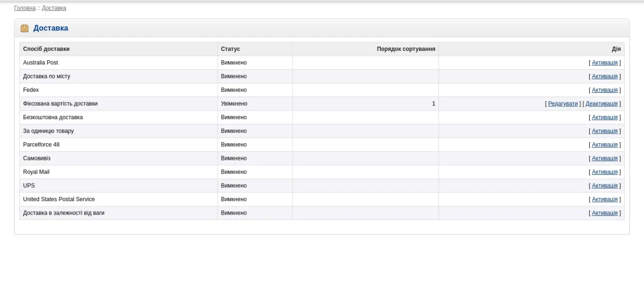Activate the UPS delivery method
Screen dimensions: 644x302
[x=605, y=186]
